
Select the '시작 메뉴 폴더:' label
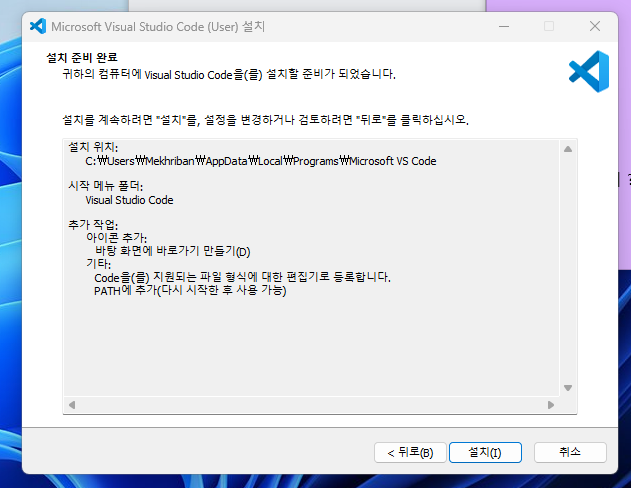click(x=106, y=185)
